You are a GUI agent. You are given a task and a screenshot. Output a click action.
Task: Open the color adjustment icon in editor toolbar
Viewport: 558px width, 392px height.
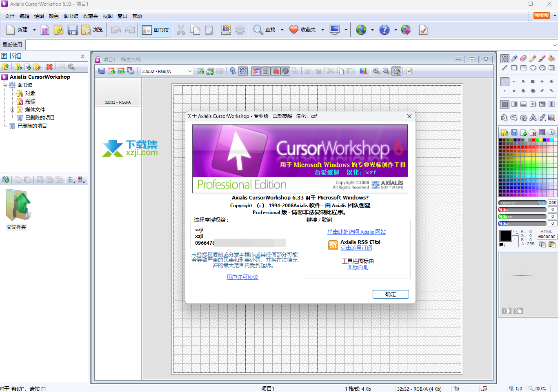pos(363,71)
